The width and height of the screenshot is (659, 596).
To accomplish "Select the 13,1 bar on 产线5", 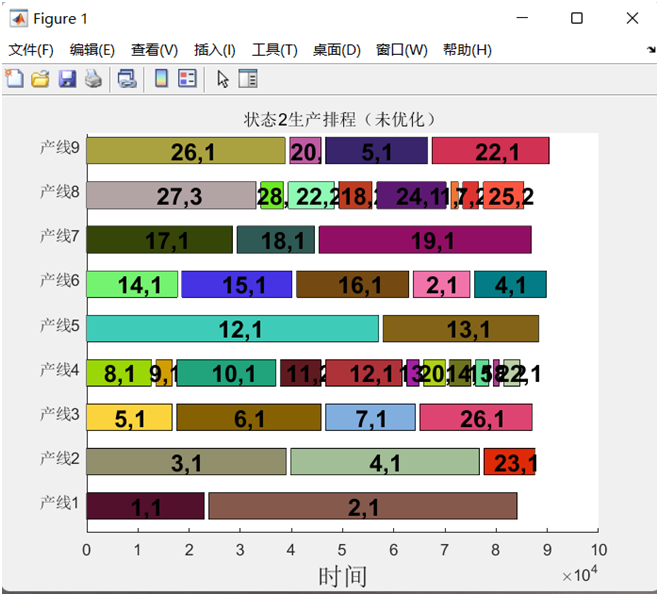I will pos(461,328).
